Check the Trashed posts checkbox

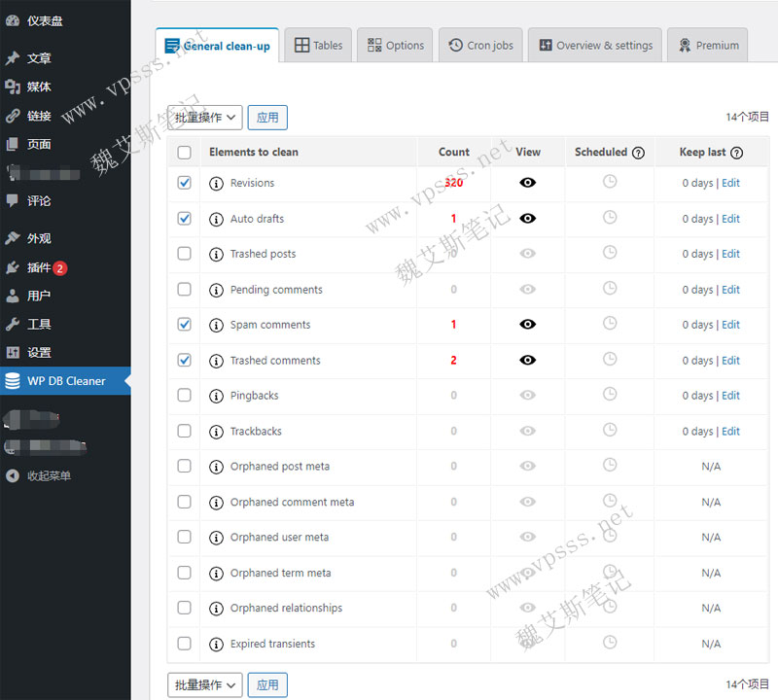point(184,254)
